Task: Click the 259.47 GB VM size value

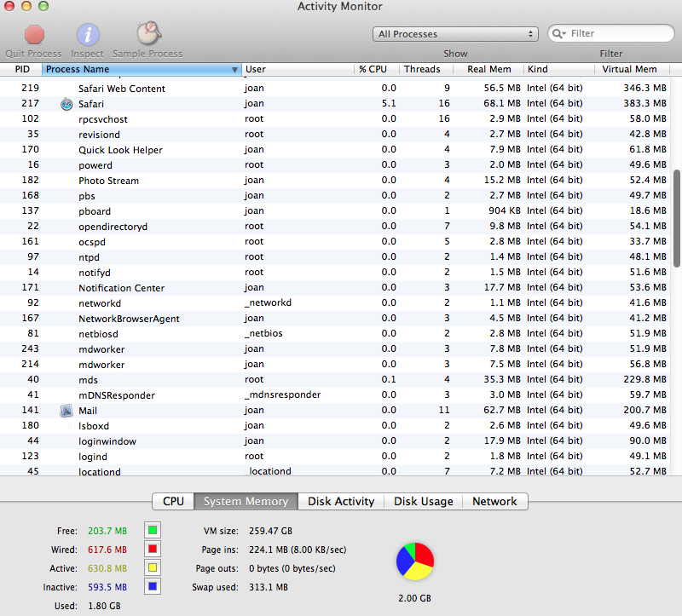Action: tap(270, 531)
